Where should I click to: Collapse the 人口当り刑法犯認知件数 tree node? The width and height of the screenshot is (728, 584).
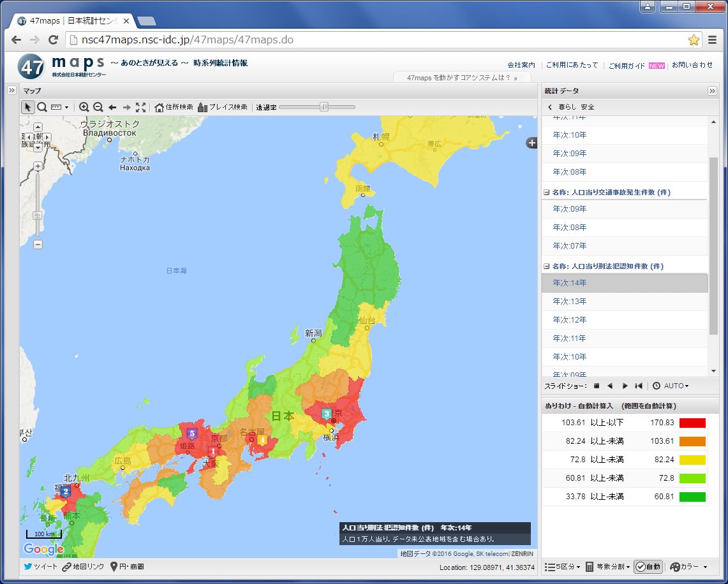547,266
